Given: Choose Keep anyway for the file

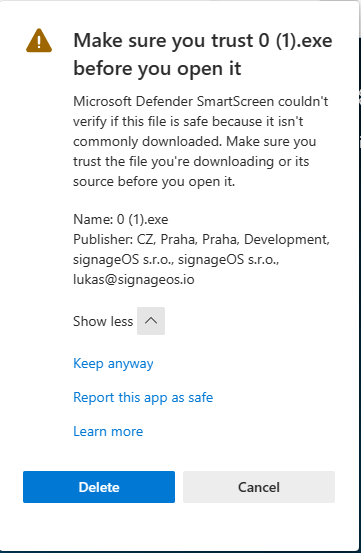Looking at the screenshot, I should [x=113, y=364].
